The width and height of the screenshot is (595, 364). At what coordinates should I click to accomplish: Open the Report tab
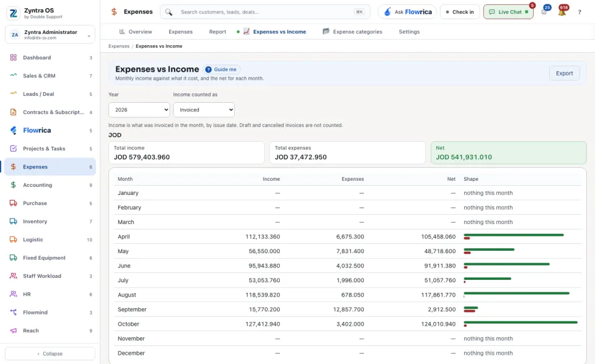pyautogui.click(x=218, y=32)
